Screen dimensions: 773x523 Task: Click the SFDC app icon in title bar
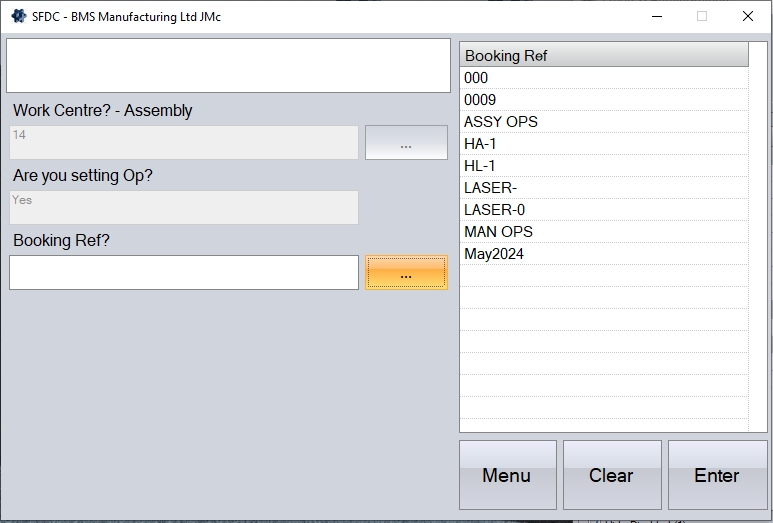[x=18, y=16]
